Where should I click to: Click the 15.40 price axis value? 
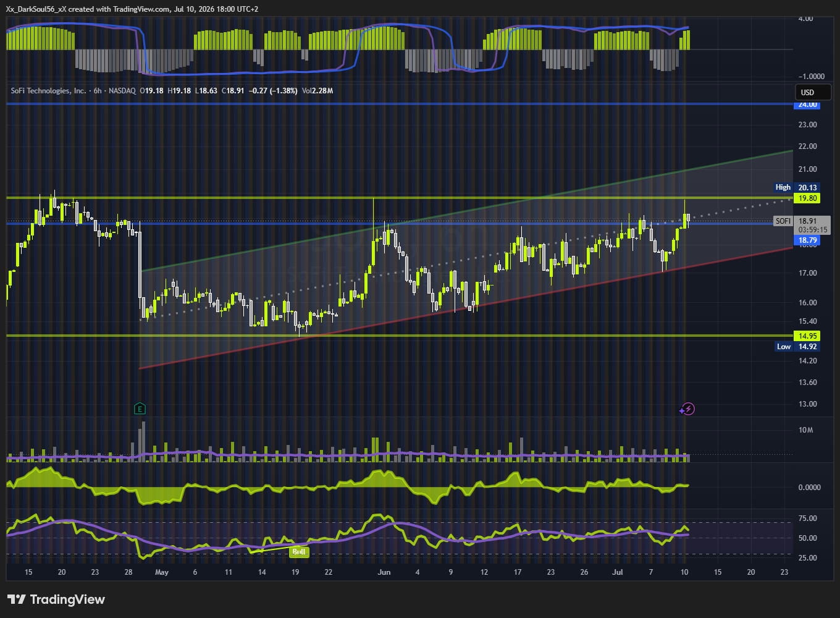click(808, 321)
